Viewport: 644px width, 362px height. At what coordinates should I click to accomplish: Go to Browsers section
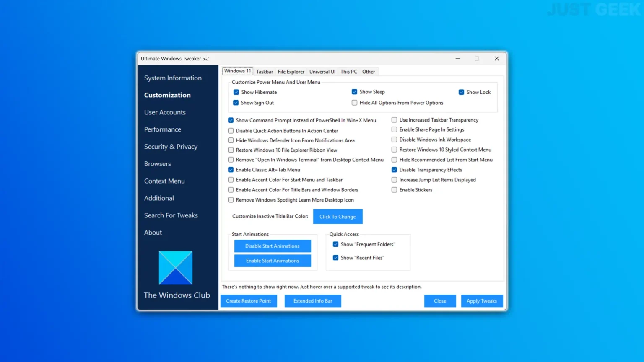158,164
